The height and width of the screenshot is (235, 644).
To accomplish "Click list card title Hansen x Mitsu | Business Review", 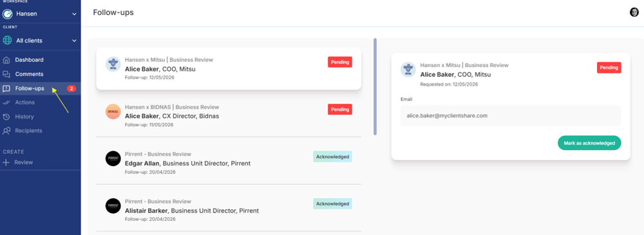I will 169,60.
